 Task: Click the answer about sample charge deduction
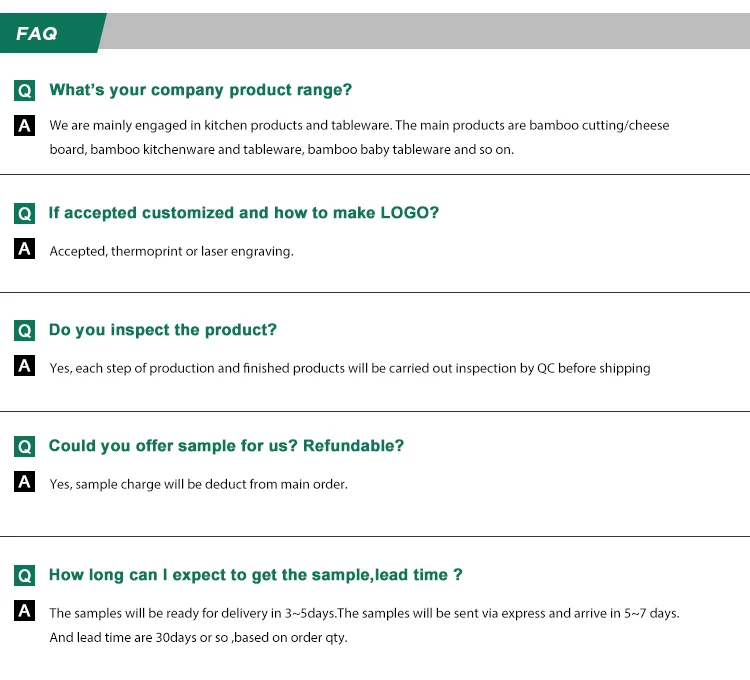click(199, 484)
